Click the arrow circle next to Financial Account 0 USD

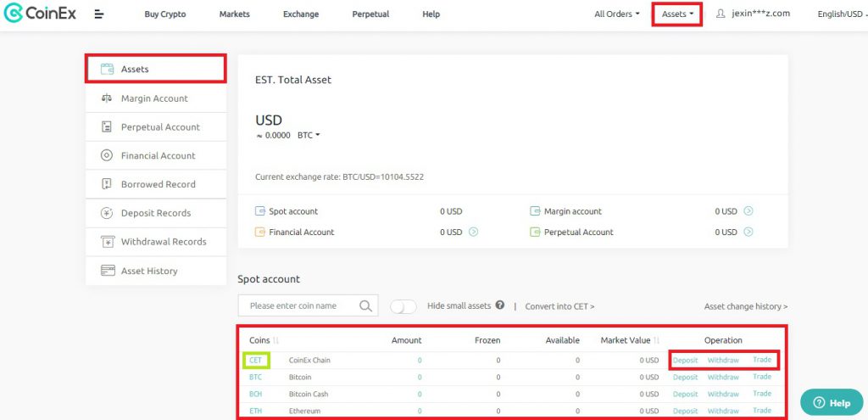(473, 232)
